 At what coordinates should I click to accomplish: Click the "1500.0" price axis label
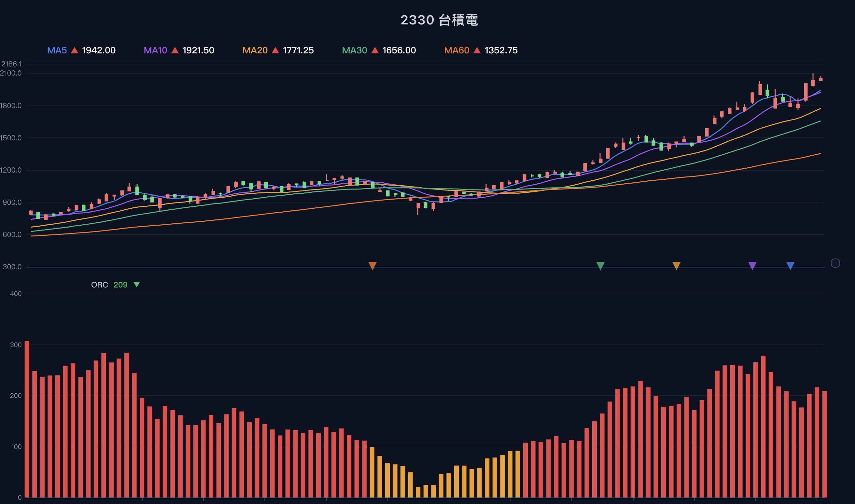11,138
